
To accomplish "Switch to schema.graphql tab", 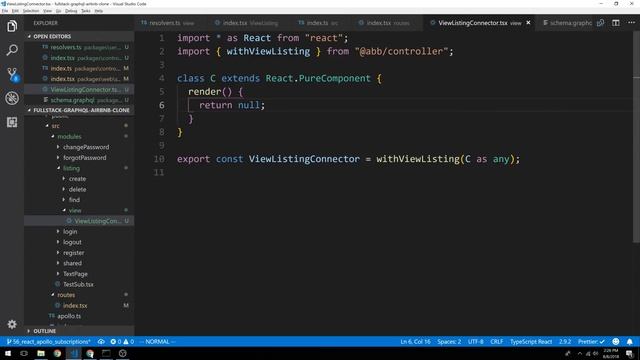I will (567, 23).
